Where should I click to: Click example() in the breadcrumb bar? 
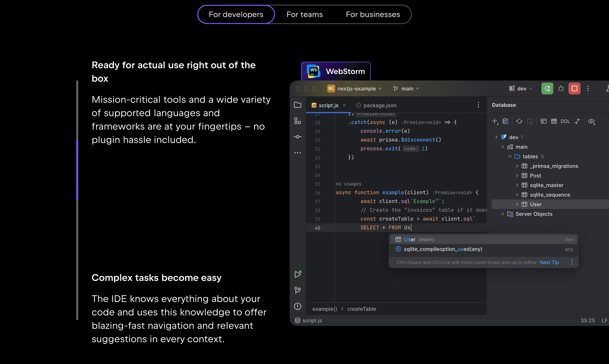click(x=324, y=309)
